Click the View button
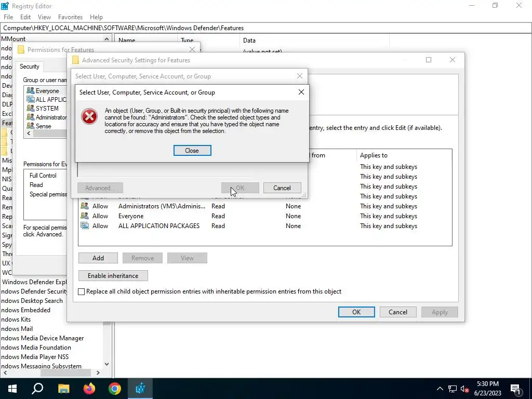This screenshot has width=532, height=399. (187, 258)
